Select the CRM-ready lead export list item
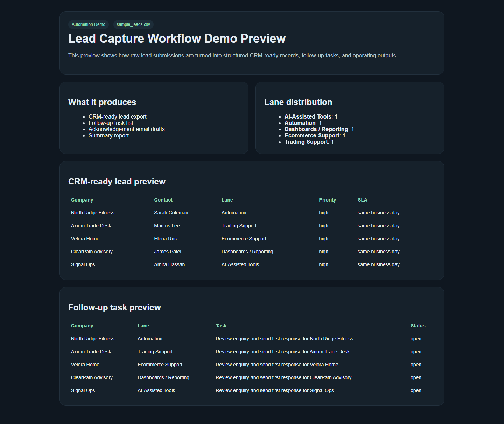 pos(118,116)
